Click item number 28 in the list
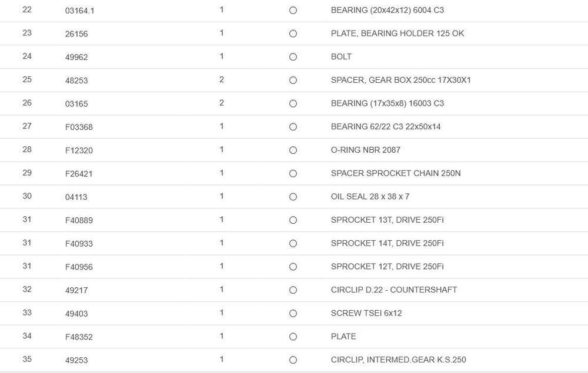 click(x=27, y=149)
